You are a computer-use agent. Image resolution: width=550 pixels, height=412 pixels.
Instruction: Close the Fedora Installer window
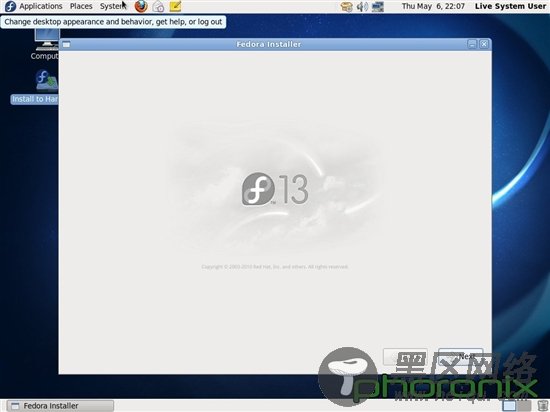point(484,44)
